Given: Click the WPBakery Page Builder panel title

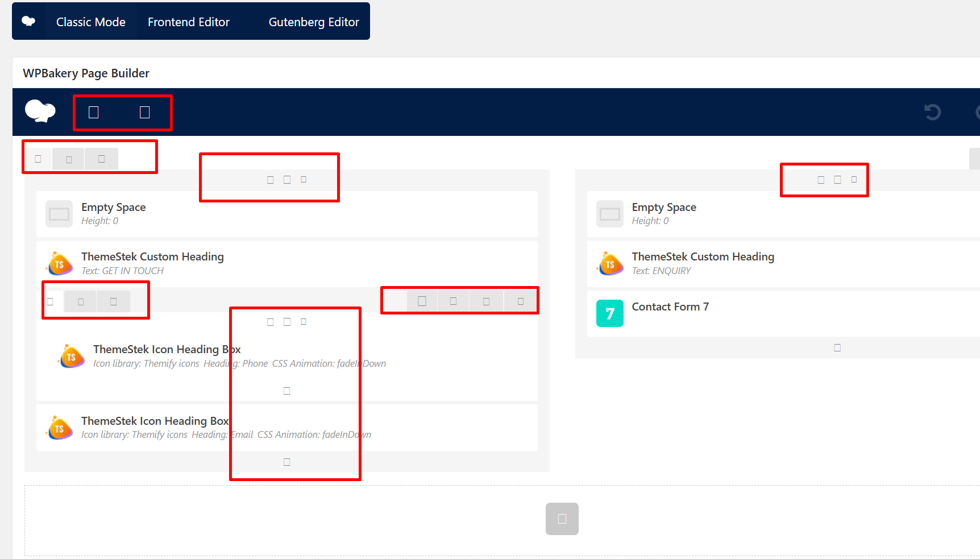Looking at the screenshot, I should click(86, 73).
